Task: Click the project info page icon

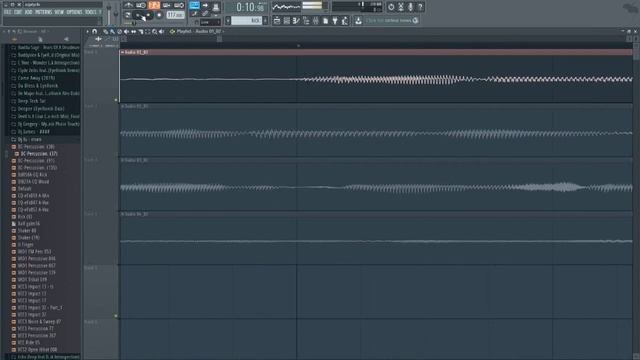Action: (x=325, y=20)
